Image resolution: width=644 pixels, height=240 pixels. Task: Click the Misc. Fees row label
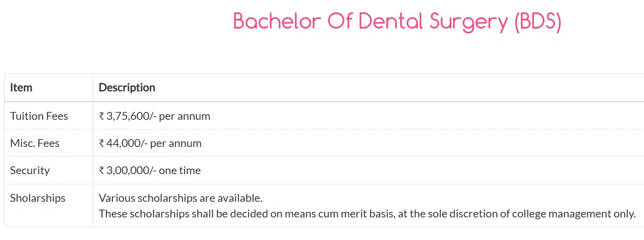click(x=35, y=143)
